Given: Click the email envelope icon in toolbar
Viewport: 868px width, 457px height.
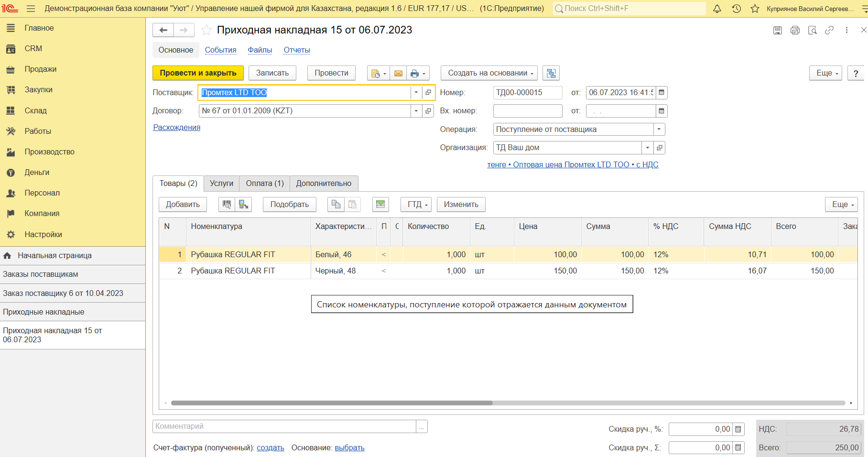Looking at the screenshot, I should 398,73.
